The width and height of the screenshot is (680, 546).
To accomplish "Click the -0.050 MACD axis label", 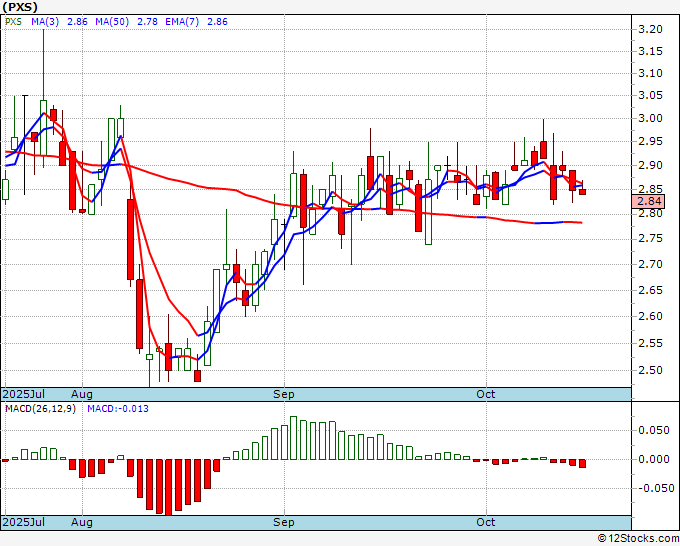I will 652,489.
